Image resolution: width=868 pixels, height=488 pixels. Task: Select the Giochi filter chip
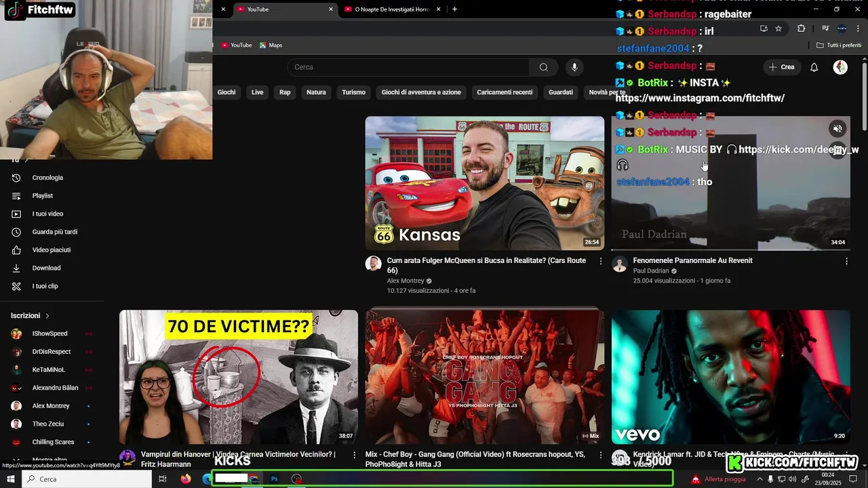click(226, 92)
